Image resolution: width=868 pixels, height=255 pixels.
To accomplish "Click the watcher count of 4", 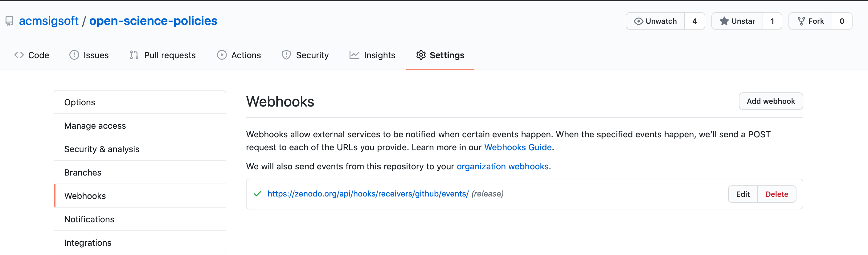I will (695, 21).
